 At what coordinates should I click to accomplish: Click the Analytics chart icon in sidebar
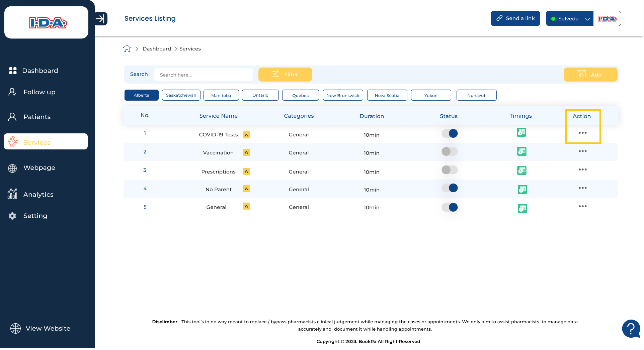[x=12, y=194]
